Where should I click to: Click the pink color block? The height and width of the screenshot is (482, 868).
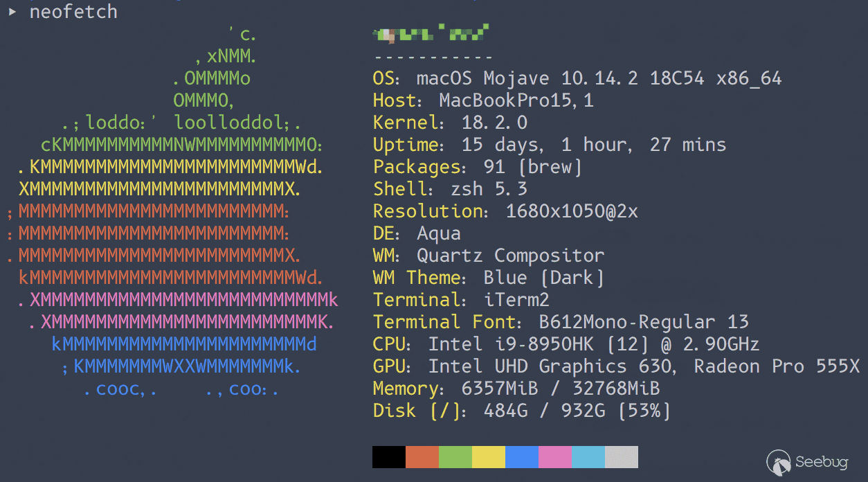coord(555,457)
